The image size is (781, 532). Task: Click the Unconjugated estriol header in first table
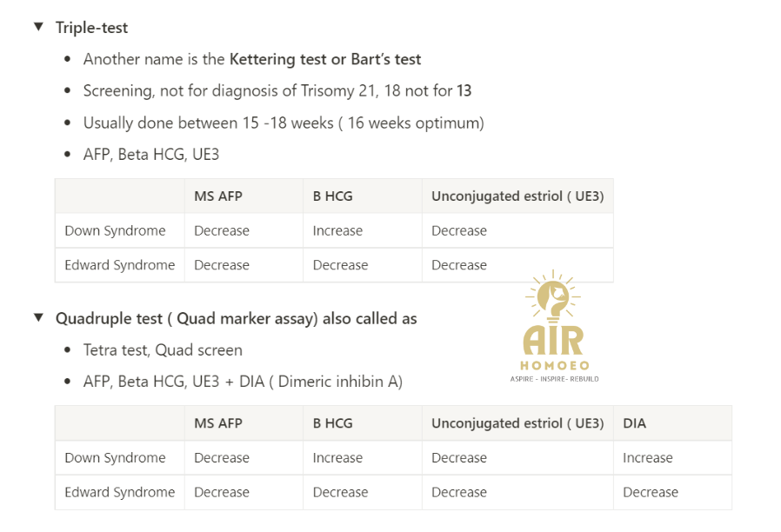tap(517, 196)
